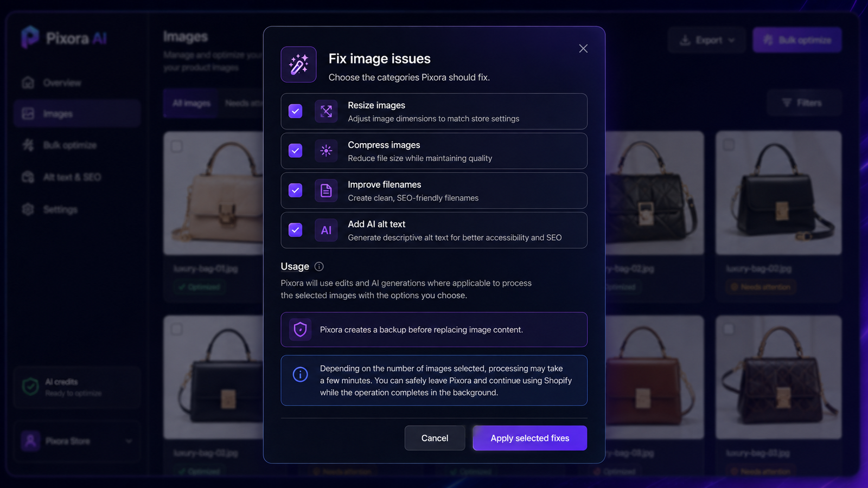Uncheck the Compress images checkbox
Viewport: 868px width, 488px height.
[x=295, y=151]
